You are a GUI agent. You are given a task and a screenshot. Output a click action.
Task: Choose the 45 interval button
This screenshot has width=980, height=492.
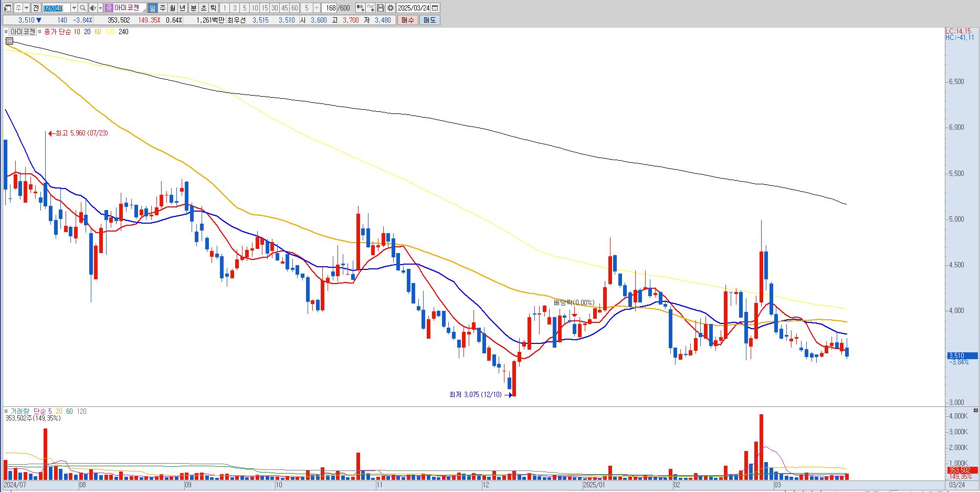(x=284, y=8)
